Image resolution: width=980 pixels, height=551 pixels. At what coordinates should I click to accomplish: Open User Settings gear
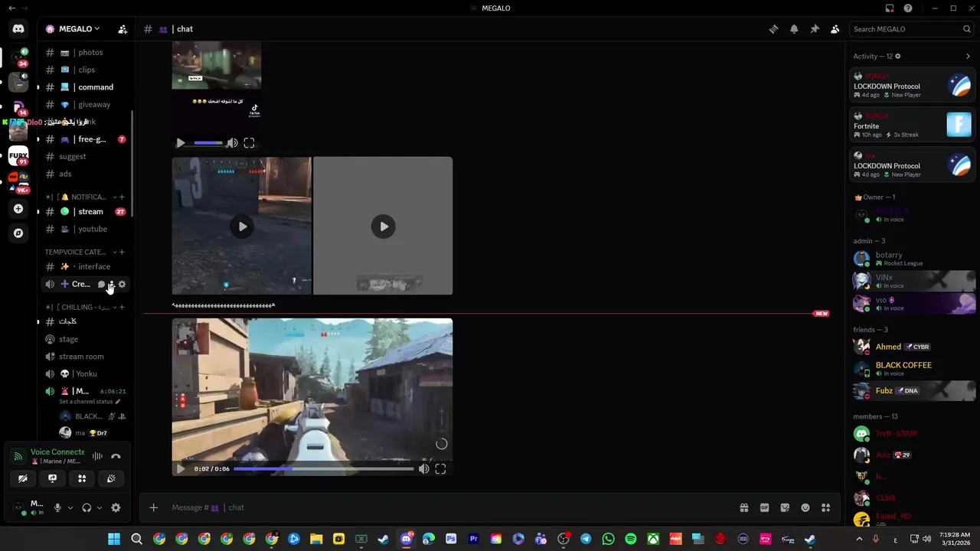[116, 507]
